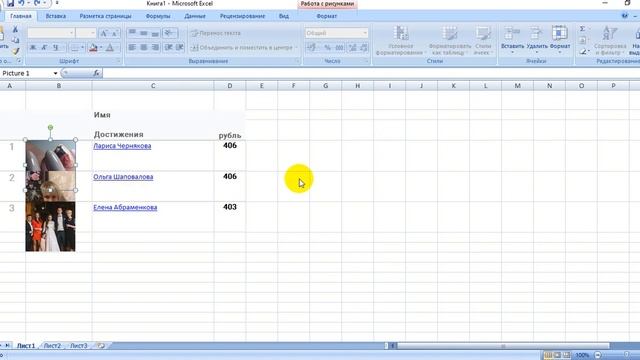Click Middle Align icon
Image resolution: width=640 pixels, height=360 pixels.
click(144, 33)
